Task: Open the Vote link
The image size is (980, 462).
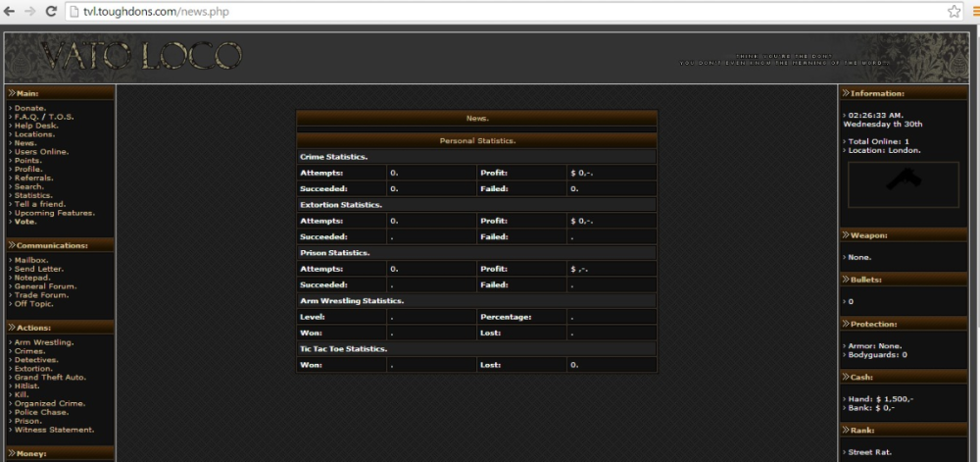Action: point(25,222)
